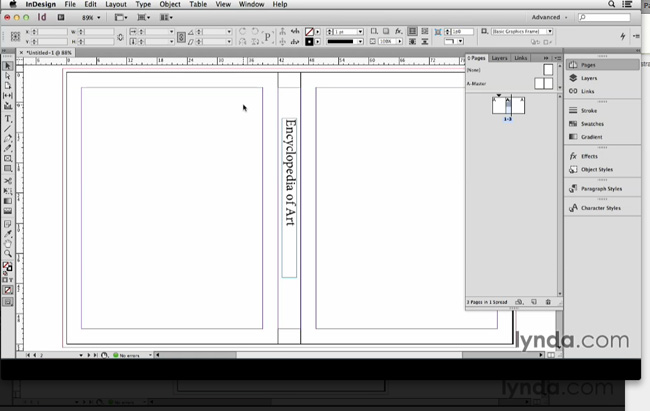Select the Direct Selection tool
Image resolution: width=650 pixels, height=411 pixels.
[x=8, y=76]
